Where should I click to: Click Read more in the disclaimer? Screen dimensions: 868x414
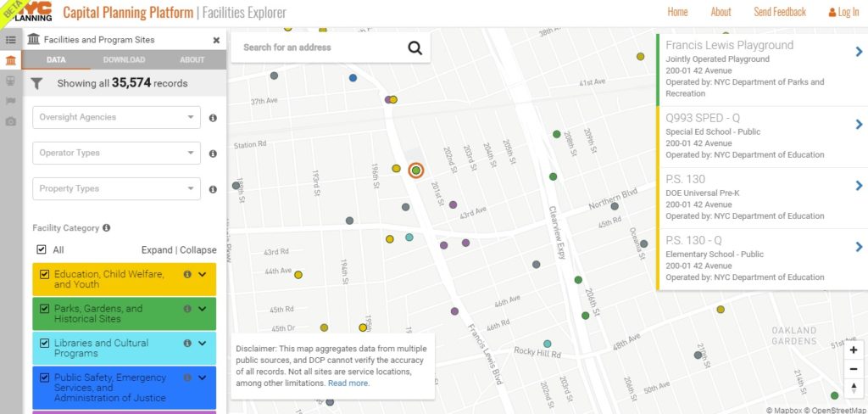click(348, 383)
